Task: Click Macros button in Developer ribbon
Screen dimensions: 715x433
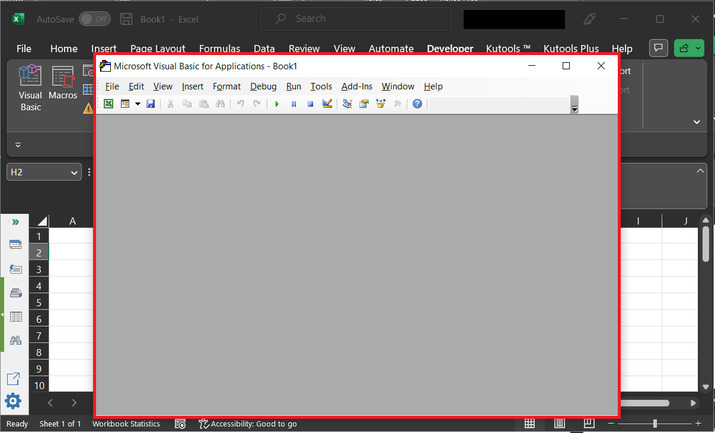Action: (62, 82)
